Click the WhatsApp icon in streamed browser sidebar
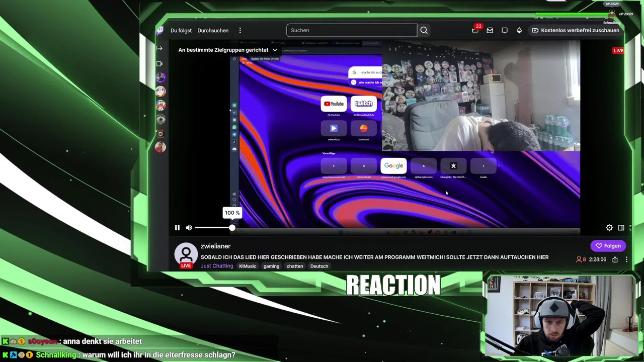 point(234,127)
